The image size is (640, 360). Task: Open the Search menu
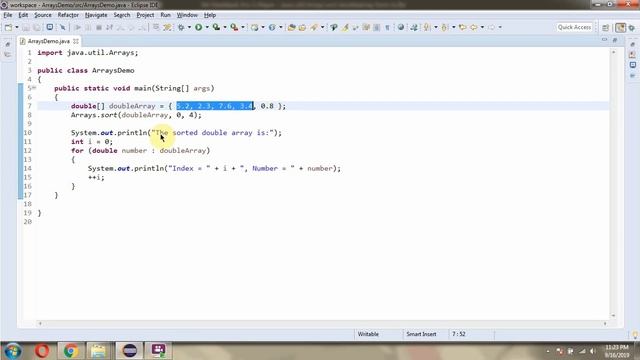coord(122,15)
